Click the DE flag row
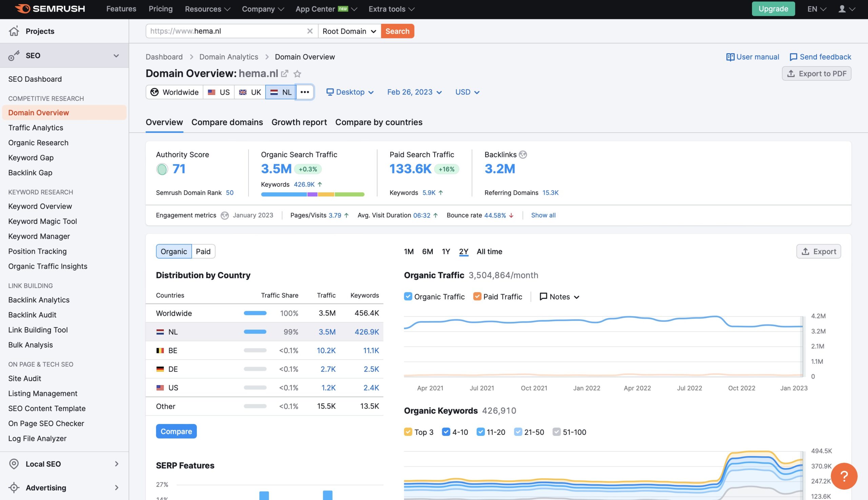This screenshot has height=500, width=868. 264,369
